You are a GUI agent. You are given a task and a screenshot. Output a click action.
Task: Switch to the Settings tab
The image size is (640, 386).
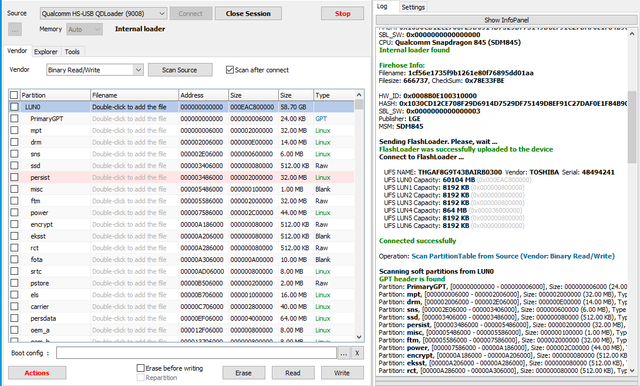413,7
